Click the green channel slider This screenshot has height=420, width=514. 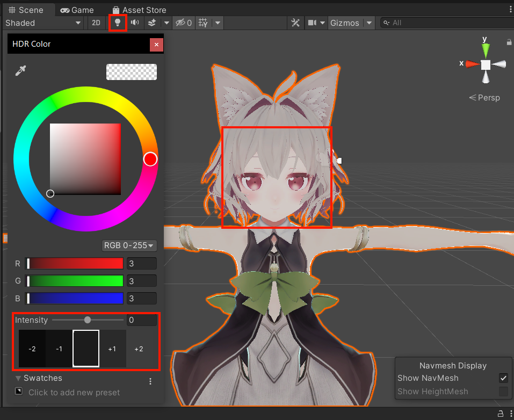pos(75,281)
